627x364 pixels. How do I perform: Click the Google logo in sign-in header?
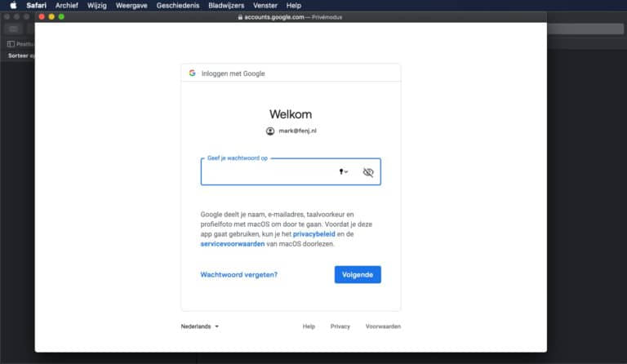pos(192,73)
